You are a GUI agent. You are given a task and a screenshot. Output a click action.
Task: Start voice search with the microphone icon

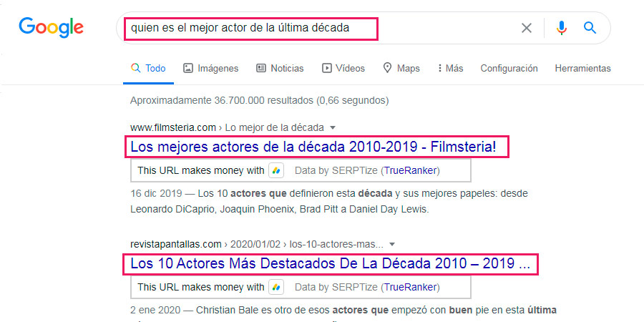pos(562,28)
